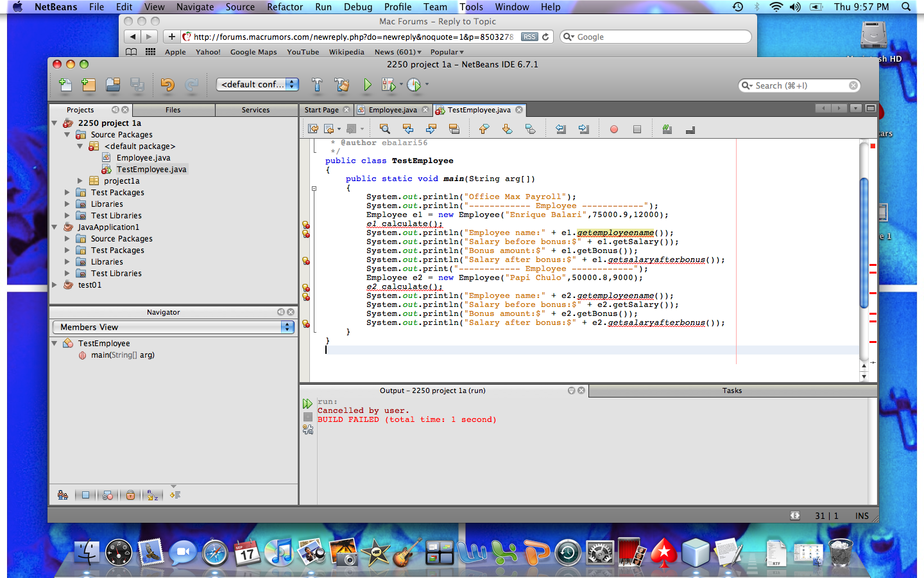Click Previous Bookmark icon in editor toolbar
Viewport: 924px width, 578px height.
pyautogui.click(x=484, y=129)
